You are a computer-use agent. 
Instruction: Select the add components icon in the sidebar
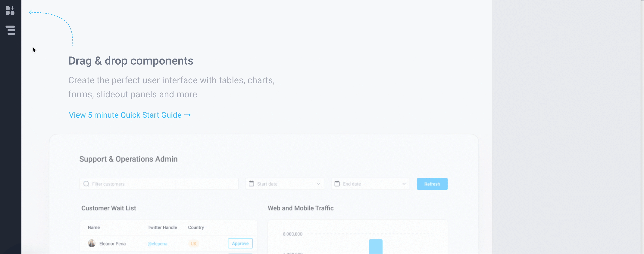pos(10,11)
